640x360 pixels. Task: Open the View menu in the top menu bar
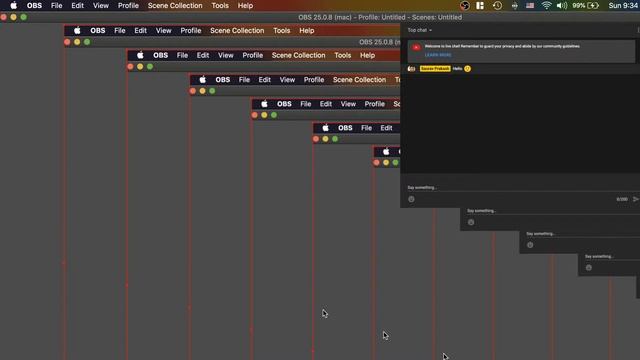[100, 6]
